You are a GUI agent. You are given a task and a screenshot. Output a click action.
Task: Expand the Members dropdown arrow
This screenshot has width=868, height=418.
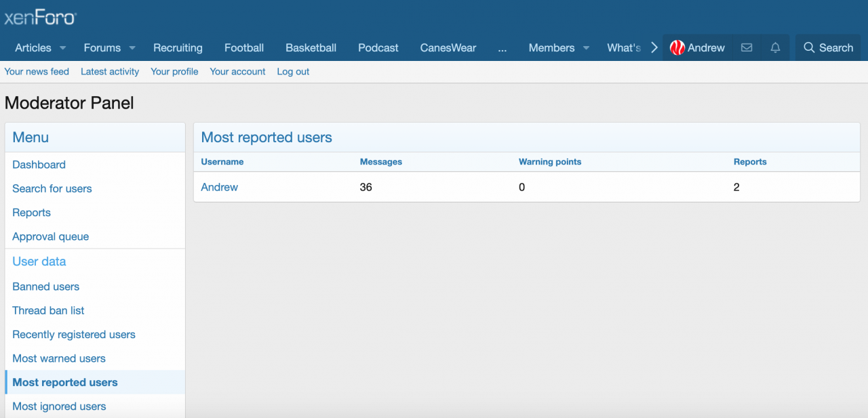586,48
